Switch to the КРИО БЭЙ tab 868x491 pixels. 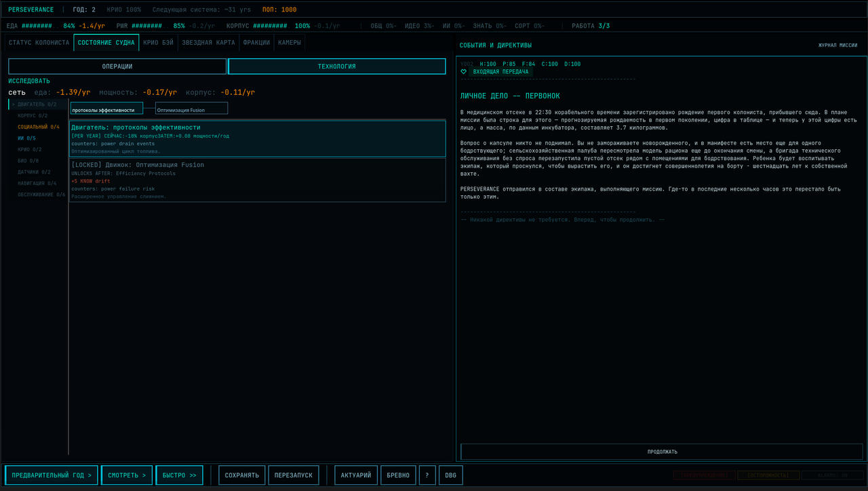(x=159, y=43)
